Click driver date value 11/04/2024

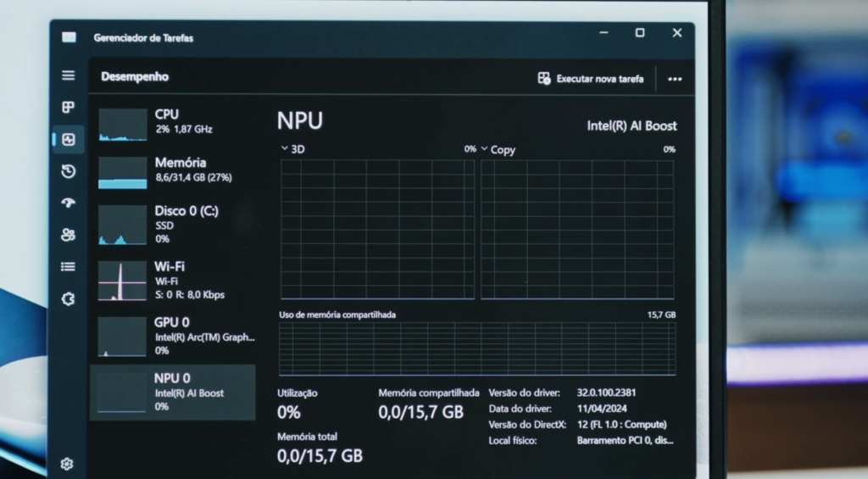click(602, 409)
